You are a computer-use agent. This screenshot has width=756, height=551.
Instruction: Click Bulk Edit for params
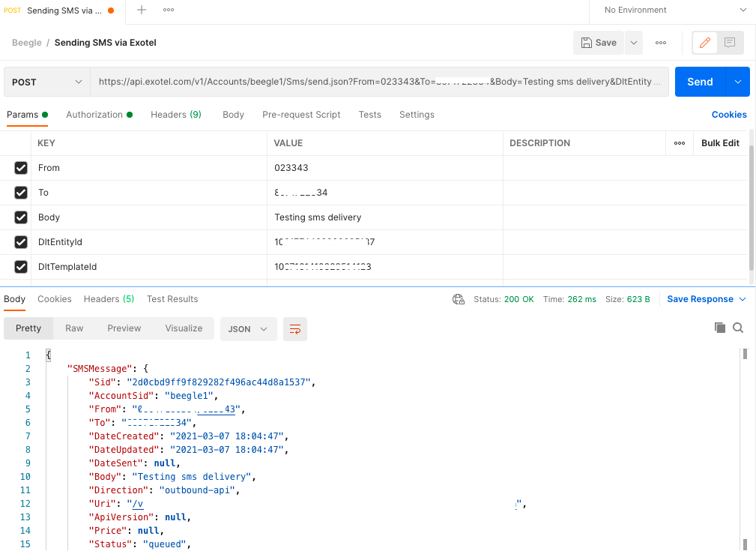click(720, 143)
